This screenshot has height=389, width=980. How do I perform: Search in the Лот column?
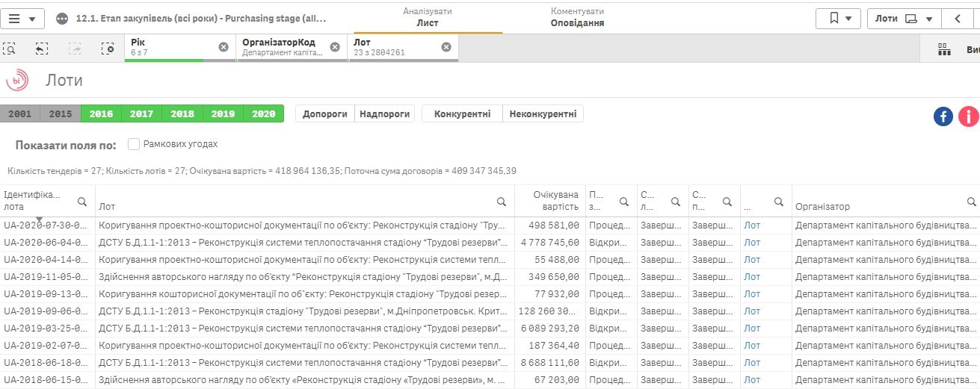[x=502, y=202]
